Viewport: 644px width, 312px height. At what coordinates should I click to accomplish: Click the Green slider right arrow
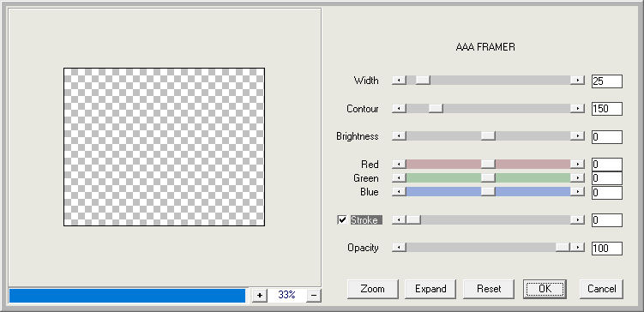[577, 178]
